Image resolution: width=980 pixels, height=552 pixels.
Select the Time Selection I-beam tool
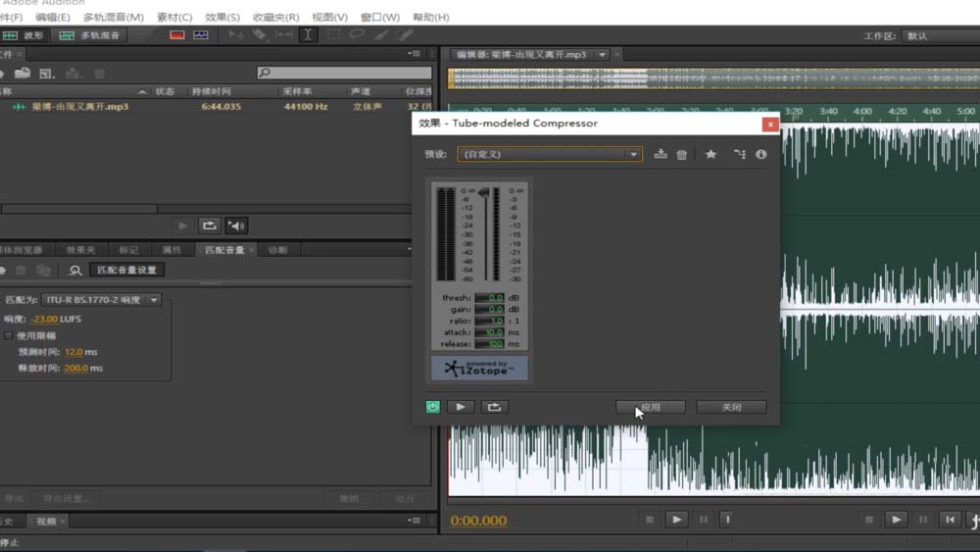308,35
